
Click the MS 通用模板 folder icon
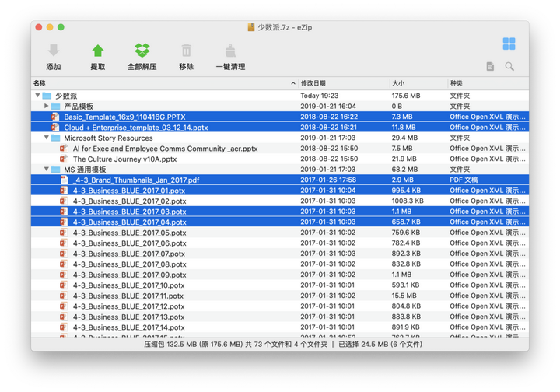click(x=55, y=170)
